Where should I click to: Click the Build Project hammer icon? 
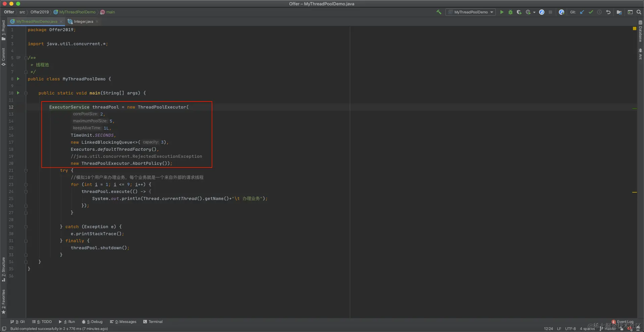(439, 12)
